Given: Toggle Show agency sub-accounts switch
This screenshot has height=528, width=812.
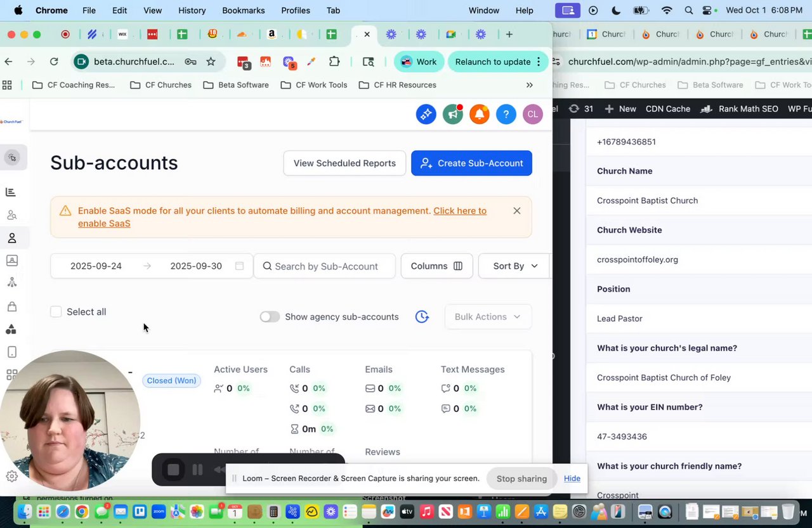Looking at the screenshot, I should click(270, 317).
